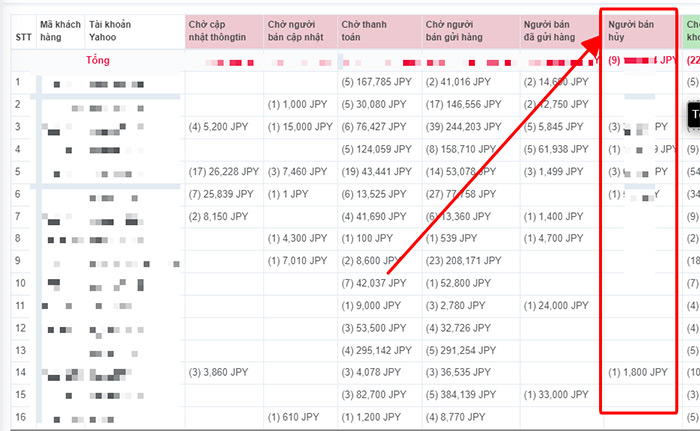Open cell (5) 291,254 JPY

tap(461, 351)
